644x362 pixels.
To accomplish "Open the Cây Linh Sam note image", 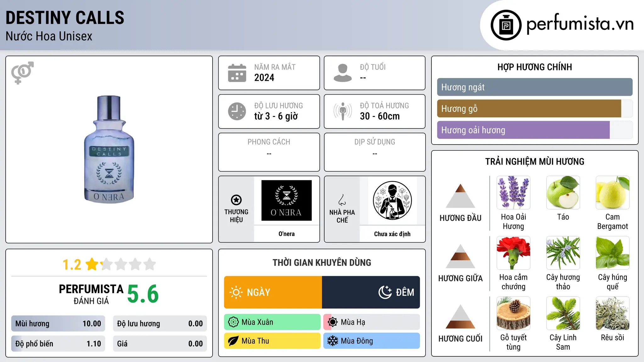I will (x=563, y=313).
